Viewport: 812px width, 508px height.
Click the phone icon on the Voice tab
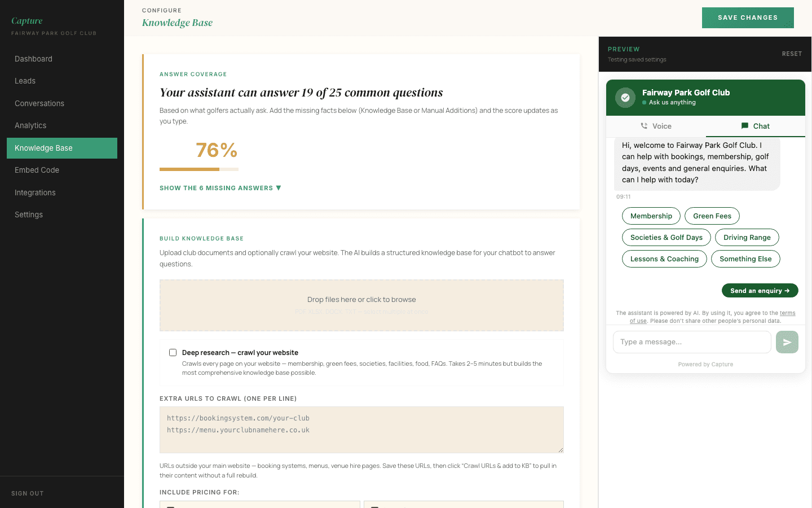[644, 126]
